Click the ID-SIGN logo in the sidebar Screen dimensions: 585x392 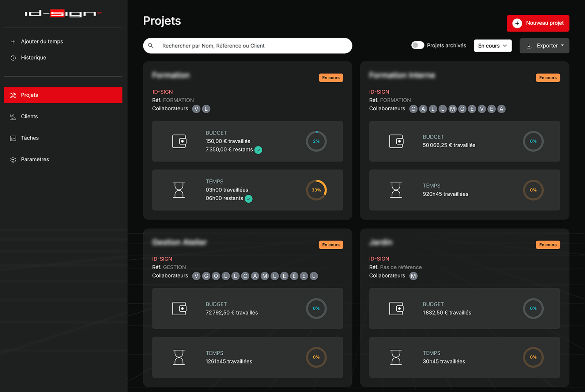coord(63,14)
